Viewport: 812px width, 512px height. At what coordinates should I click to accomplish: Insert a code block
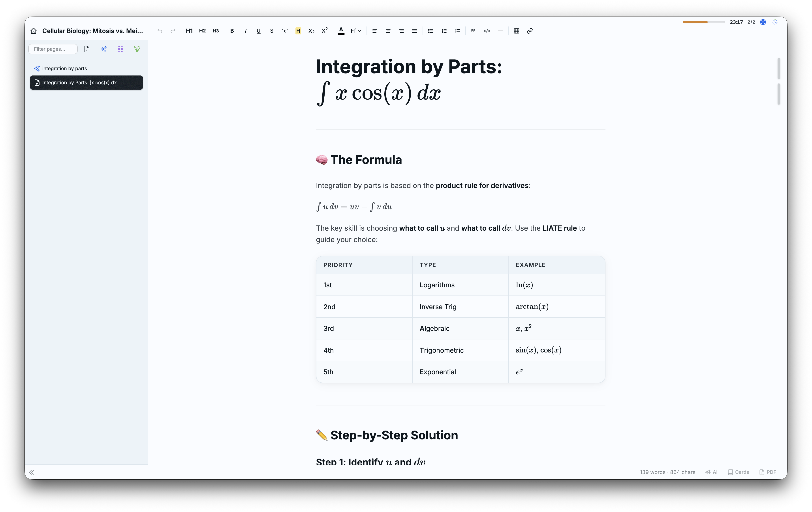tap(487, 31)
